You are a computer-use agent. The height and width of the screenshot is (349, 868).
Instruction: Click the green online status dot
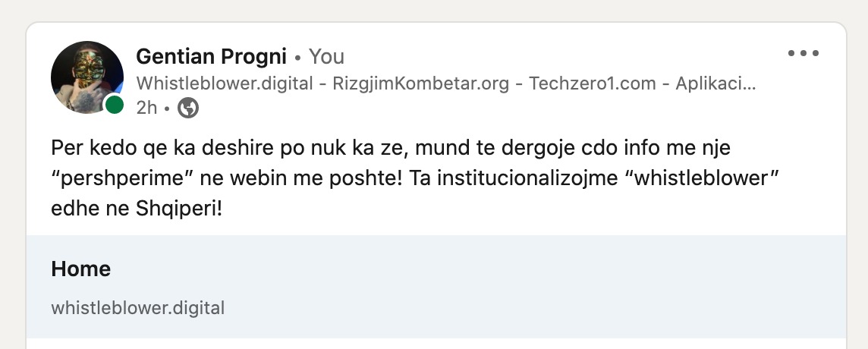point(114,104)
